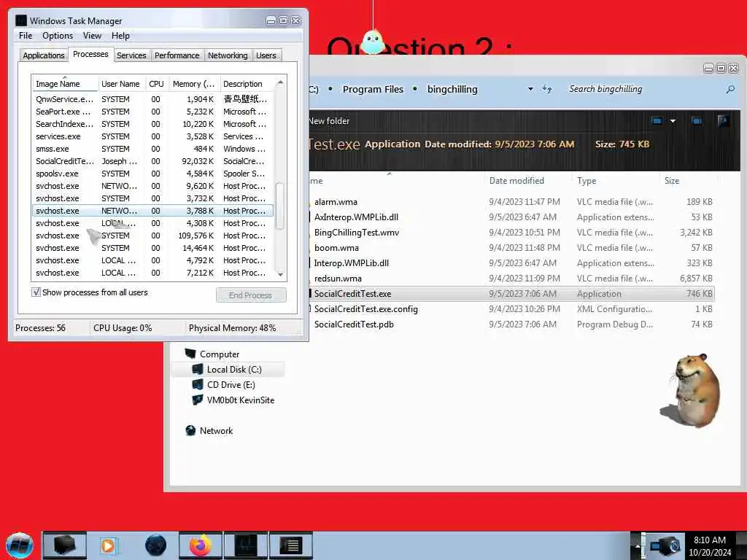The image size is (747, 560).
Task: Click the list-style taskbar icon after Task Manager
Action: 291,545
